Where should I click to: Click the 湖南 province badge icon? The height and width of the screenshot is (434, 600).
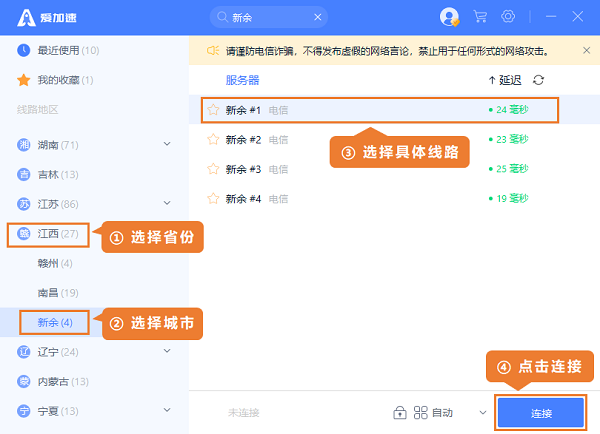click(24, 145)
